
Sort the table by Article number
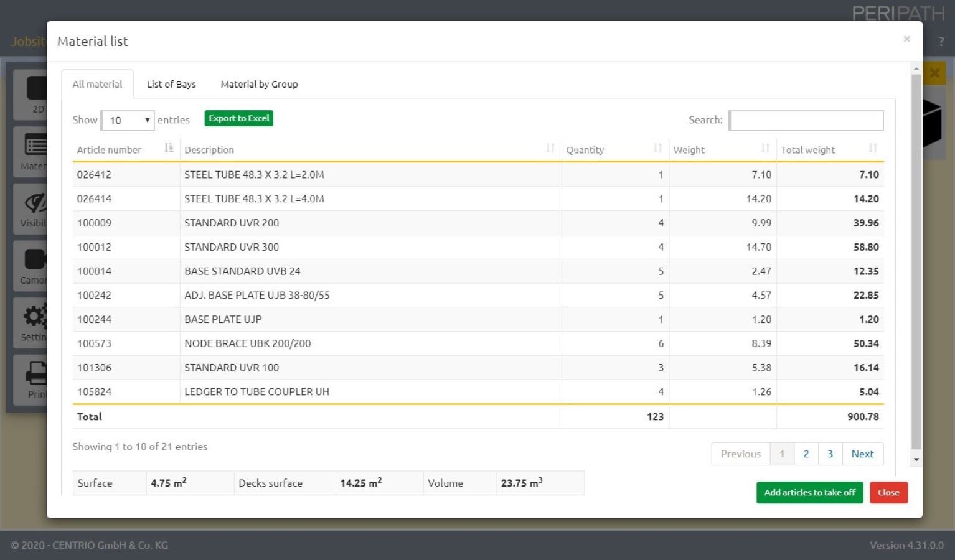click(x=168, y=148)
